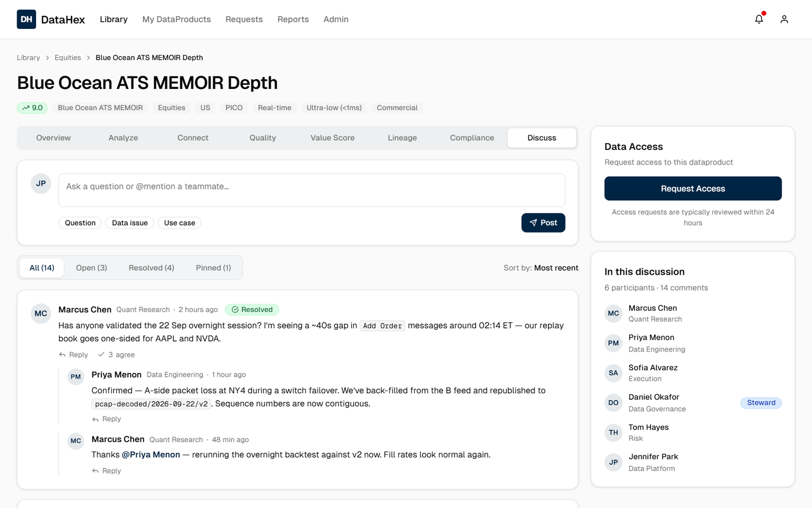
Task: Select the Question tag chip
Action: coord(80,223)
